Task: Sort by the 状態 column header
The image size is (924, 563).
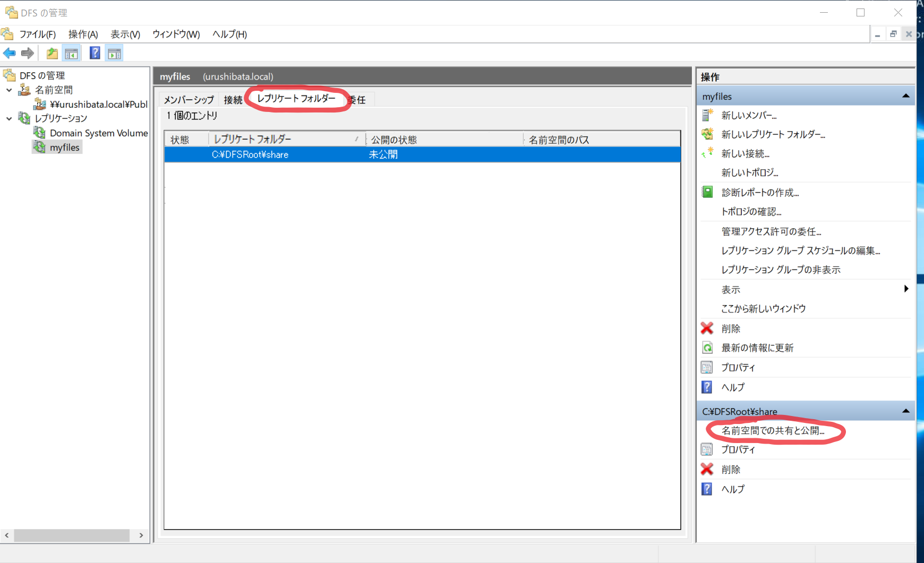Action: 187,140
